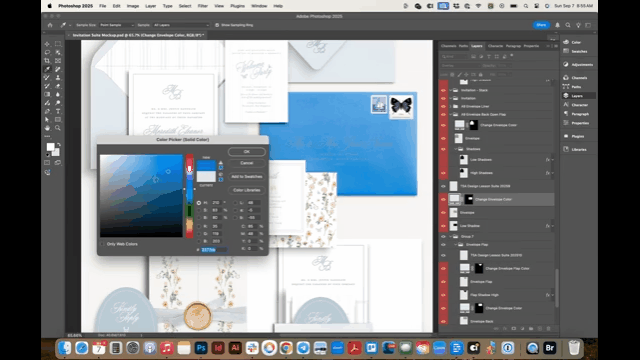Pick the Hand tool

tap(47, 128)
